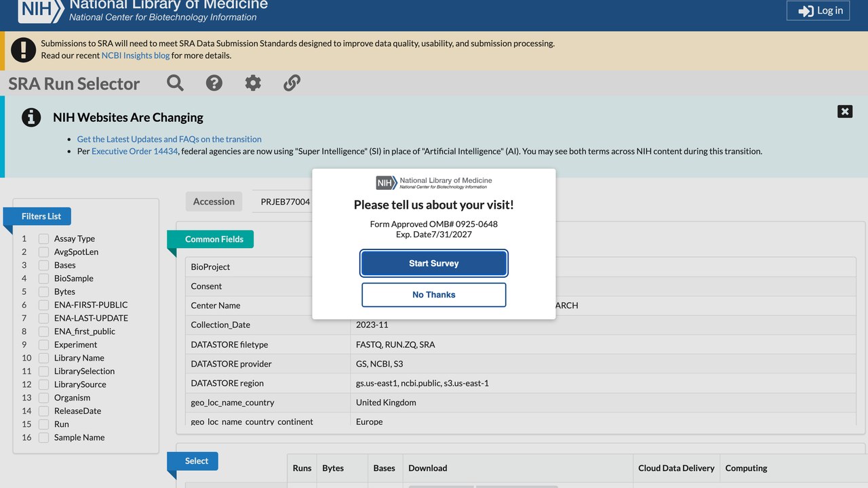
Task: Decline the survey with No Thanks
Action: (434, 295)
